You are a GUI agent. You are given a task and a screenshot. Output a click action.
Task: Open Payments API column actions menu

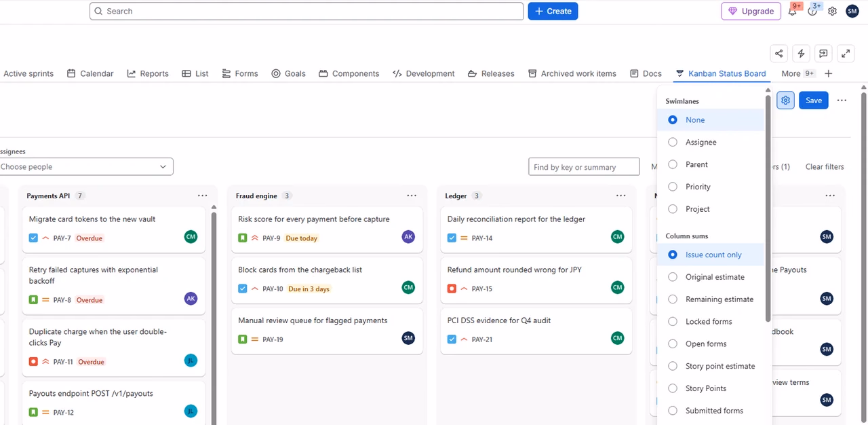pos(203,196)
